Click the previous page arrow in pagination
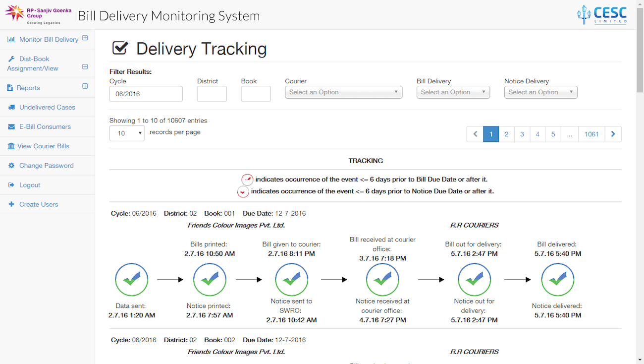Viewport: 644px width, 364px height. 475,134
